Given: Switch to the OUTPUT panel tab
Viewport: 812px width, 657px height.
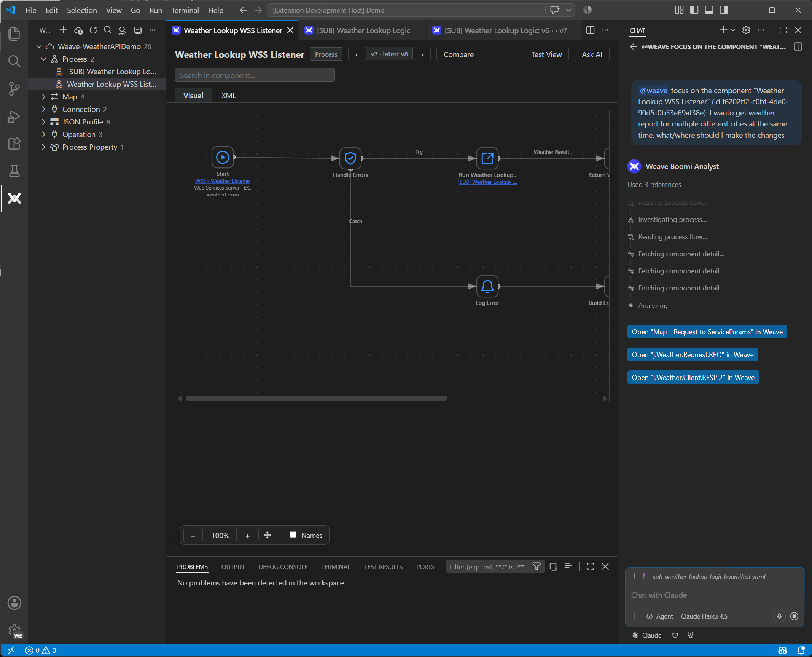Looking at the screenshot, I should click(233, 566).
